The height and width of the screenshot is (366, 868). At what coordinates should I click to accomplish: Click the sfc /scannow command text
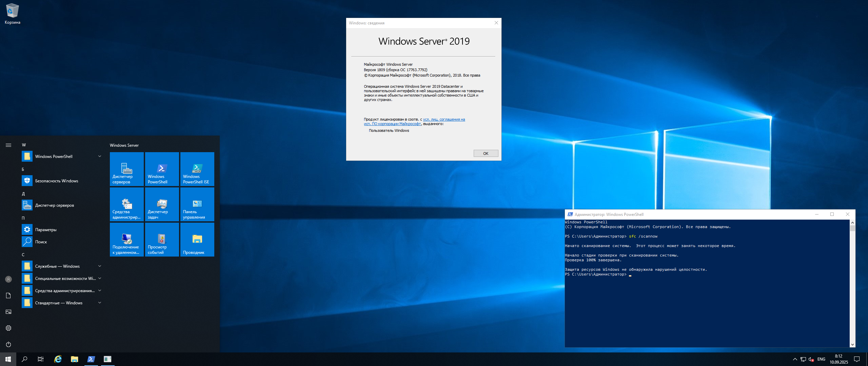pyautogui.click(x=643, y=237)
